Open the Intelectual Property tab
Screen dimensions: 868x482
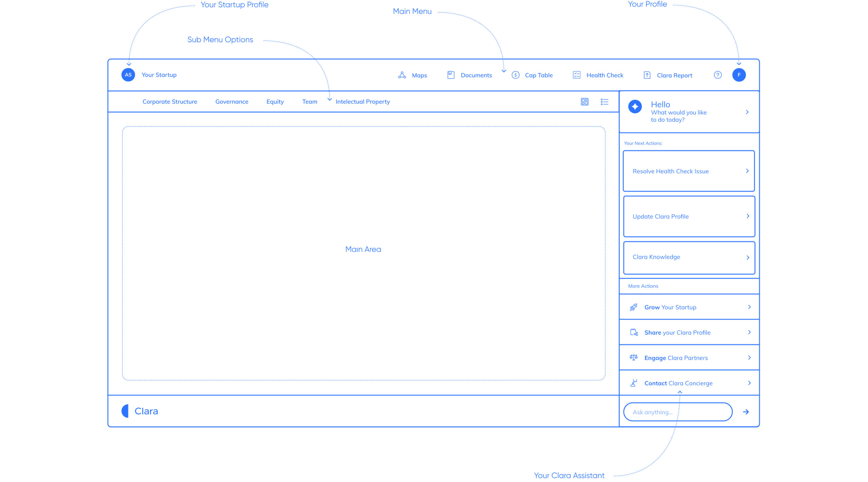pyautogui.click(x=362, y=102)
